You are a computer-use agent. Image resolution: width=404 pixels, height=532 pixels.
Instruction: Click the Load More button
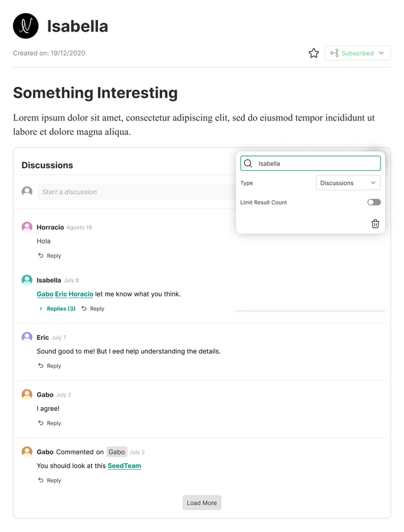[201, 503]
